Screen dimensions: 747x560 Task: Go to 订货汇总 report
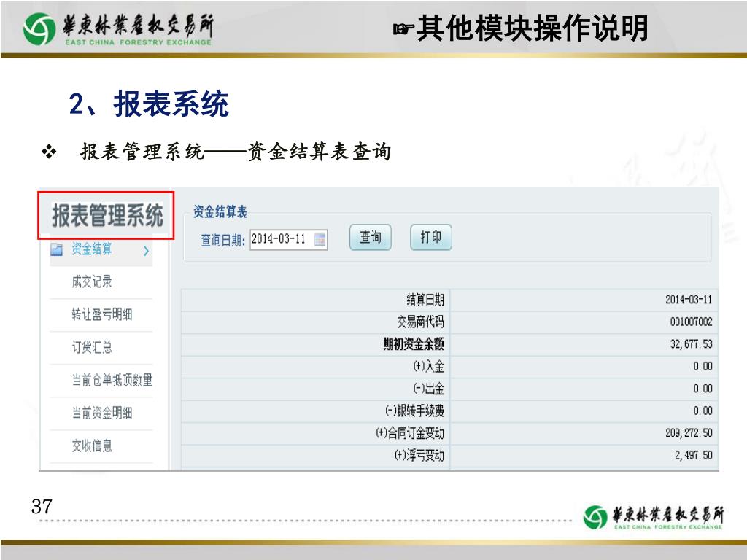click(92, 348)
